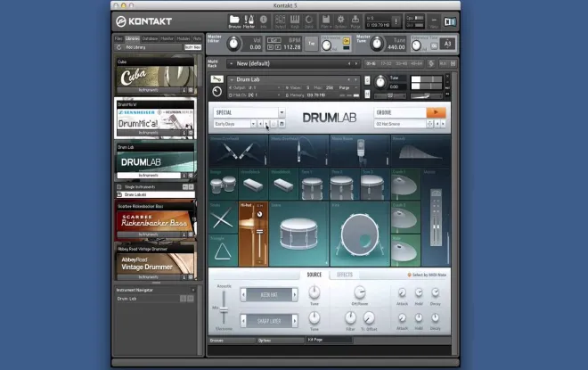This screenshot has width=588, height=370.
Task: Select the crossed Sticks pad
Action: click(x=224, y=218)
